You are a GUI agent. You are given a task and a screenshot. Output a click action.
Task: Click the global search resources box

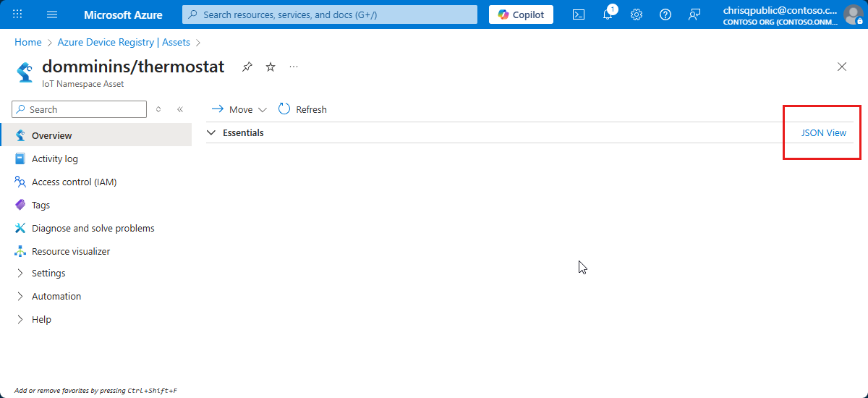coord(330,14)
